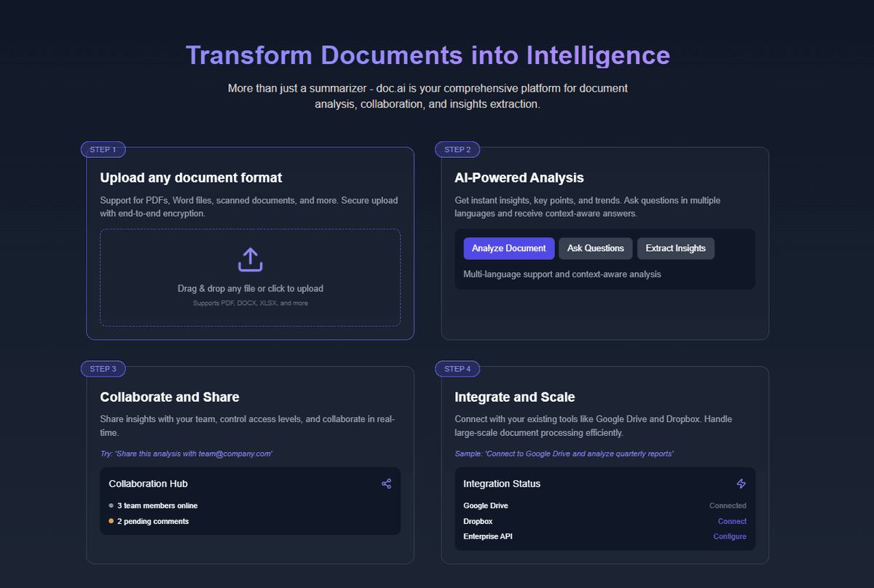Click the orange pending comments dot

[x=111, y=522]
